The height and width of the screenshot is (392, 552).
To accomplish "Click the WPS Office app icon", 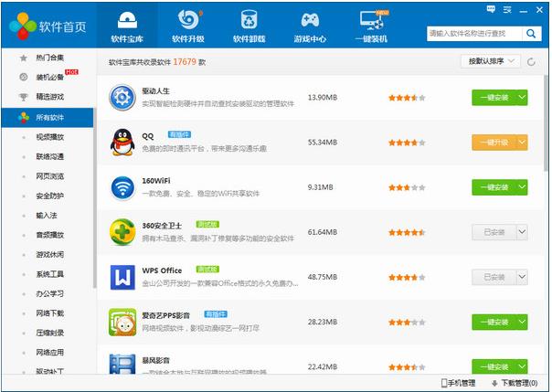I will pos(122,277).
